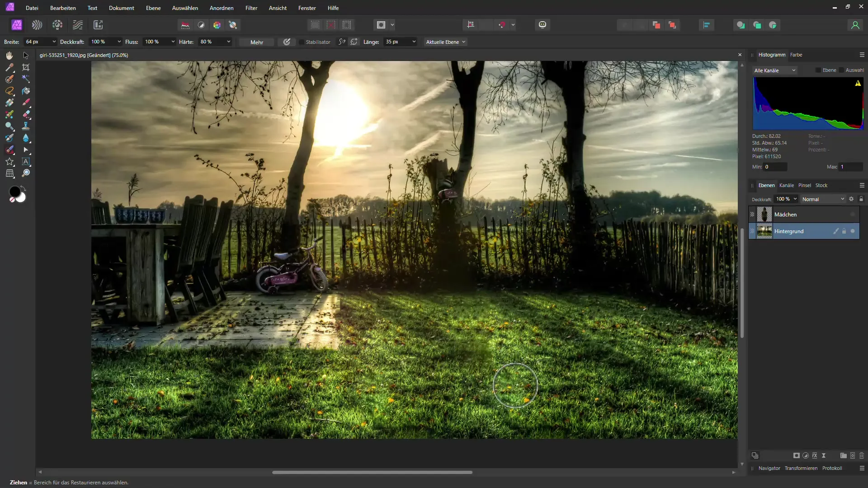Select the Blur Brush droplet tool

(x=26, y=138)
